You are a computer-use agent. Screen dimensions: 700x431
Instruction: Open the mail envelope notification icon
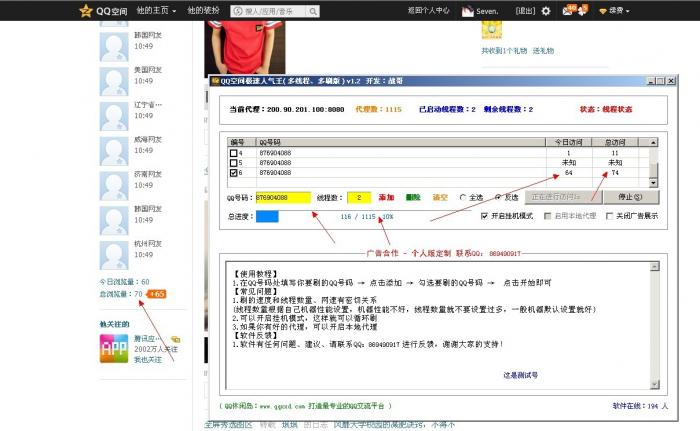(568, 11)
